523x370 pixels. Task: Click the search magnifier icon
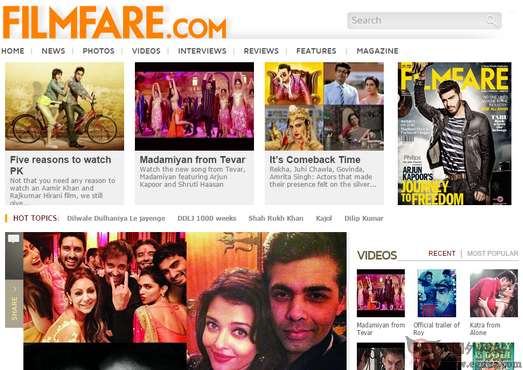491,20
